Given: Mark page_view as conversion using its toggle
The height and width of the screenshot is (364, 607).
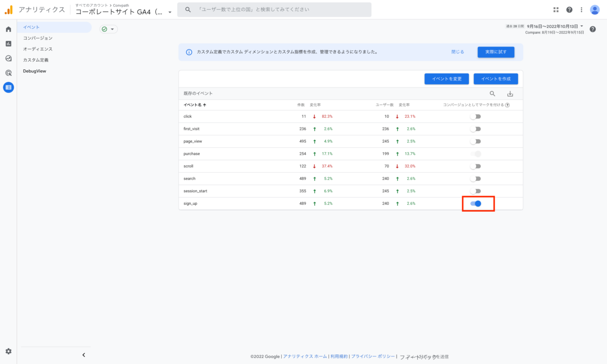Looking at the screenshot, I should point(475,142).
